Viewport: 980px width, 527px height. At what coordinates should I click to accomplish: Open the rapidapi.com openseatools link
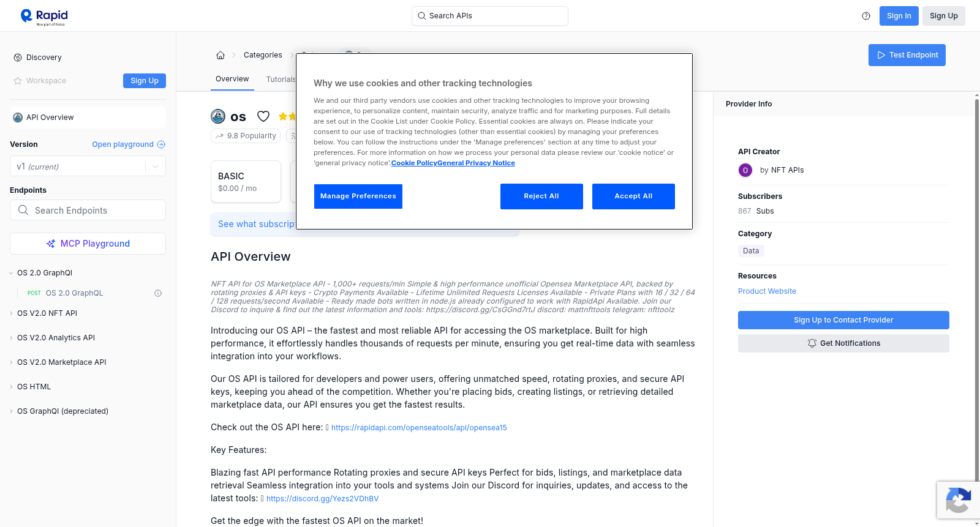419,428
